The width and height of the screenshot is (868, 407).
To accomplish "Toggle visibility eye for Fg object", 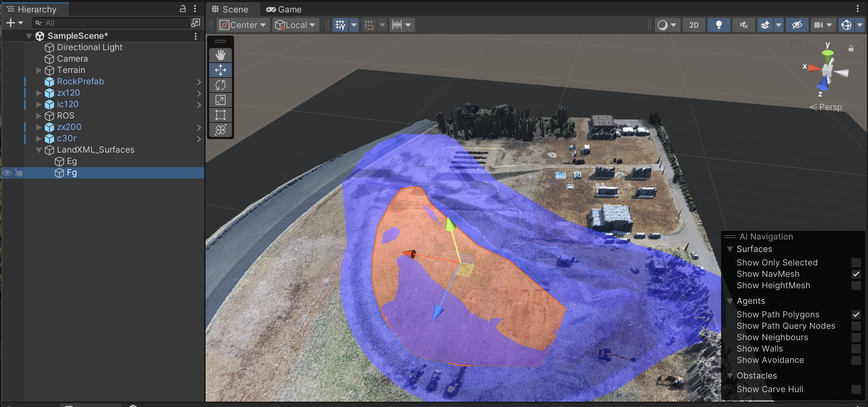I will pos(7,173).
